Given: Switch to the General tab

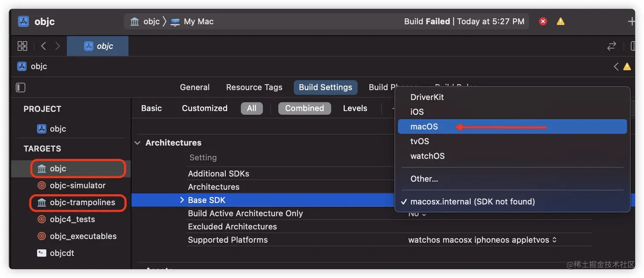Looking at the screenshot, I should pos(195,87).
